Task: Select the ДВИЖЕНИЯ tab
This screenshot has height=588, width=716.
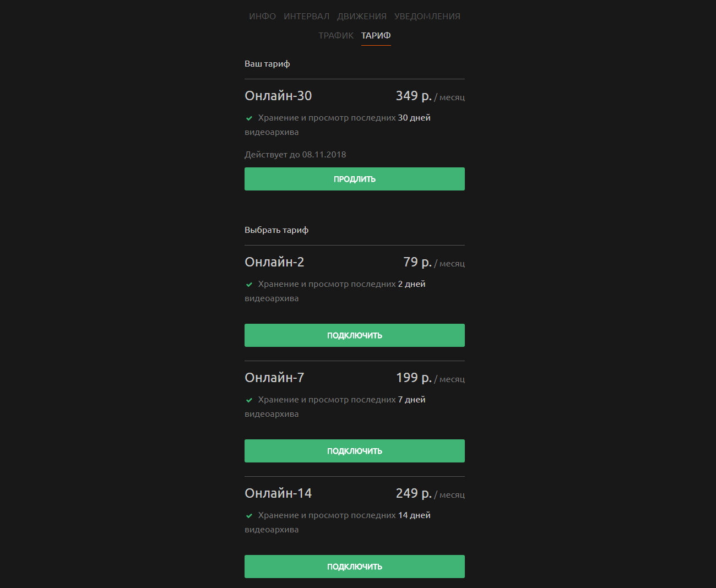Action: (362, 16)
